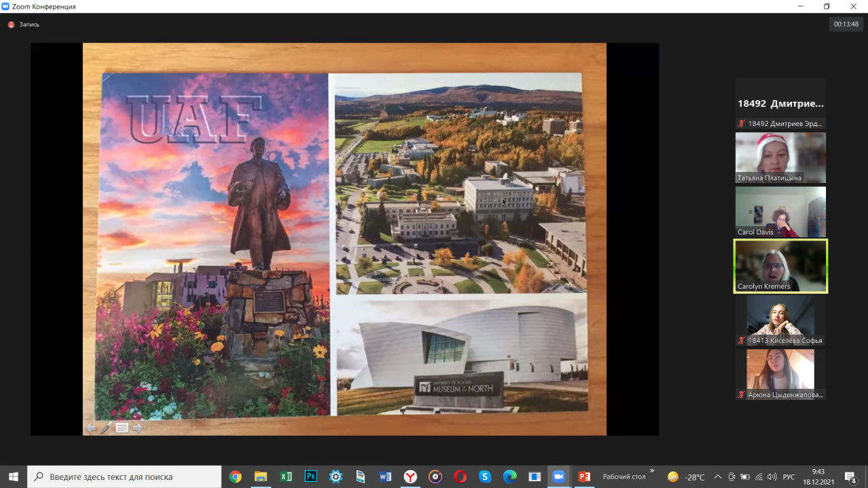Open PowerPoint from the taskbar
This screenshot has height=488, width=868.
(584, 476)
